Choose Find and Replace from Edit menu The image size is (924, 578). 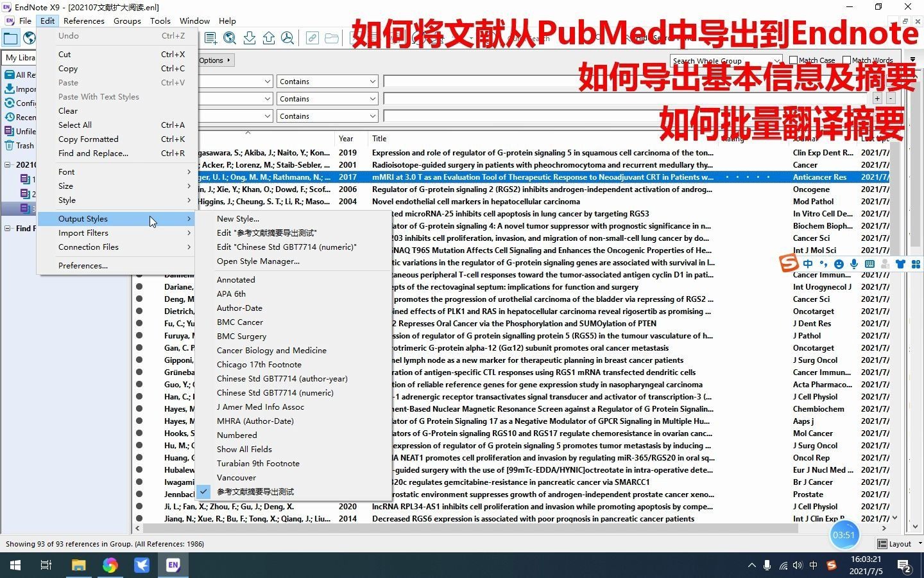[x=117, y=153]
